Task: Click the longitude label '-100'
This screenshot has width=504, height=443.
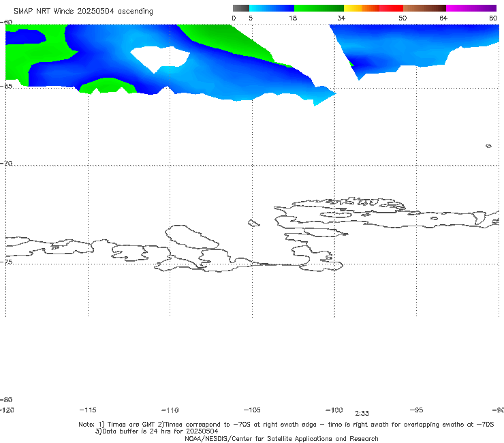Action: point(334,410)
